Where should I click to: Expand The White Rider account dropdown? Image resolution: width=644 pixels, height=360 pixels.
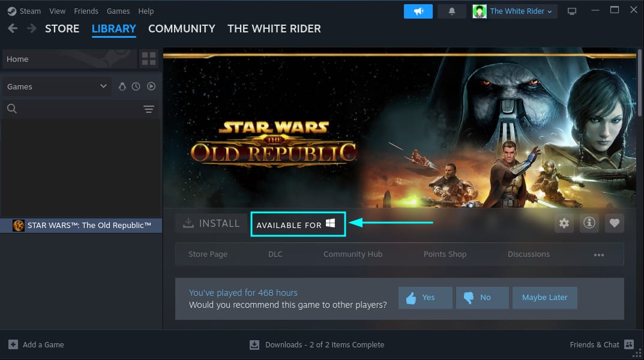(521, 11)
